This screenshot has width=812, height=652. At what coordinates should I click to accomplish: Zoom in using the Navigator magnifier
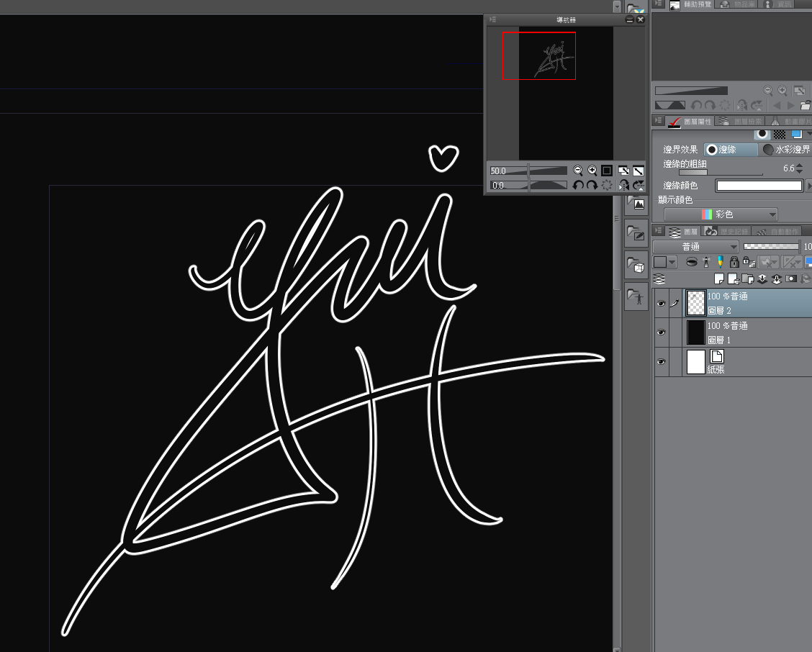(592, 171)
